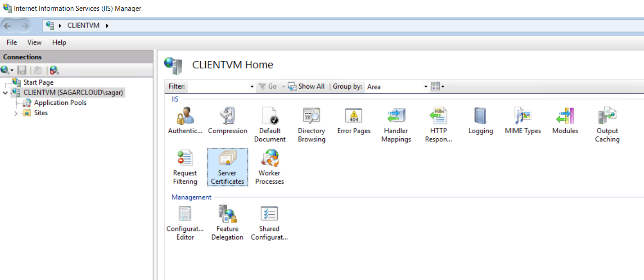The width and height of the screenshot is (644, 280).
Task: Click the address bar server icon
Action: point(50,25)
